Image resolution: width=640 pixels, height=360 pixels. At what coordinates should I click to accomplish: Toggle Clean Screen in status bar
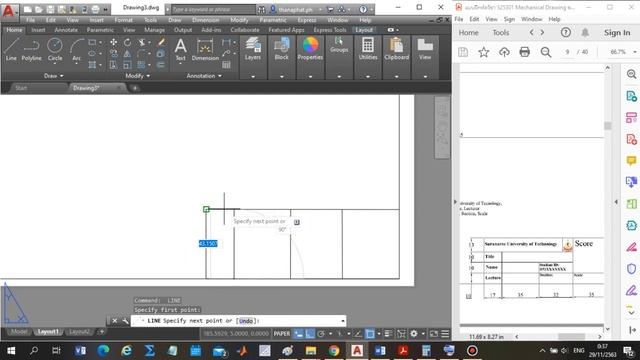click(433, 334)
